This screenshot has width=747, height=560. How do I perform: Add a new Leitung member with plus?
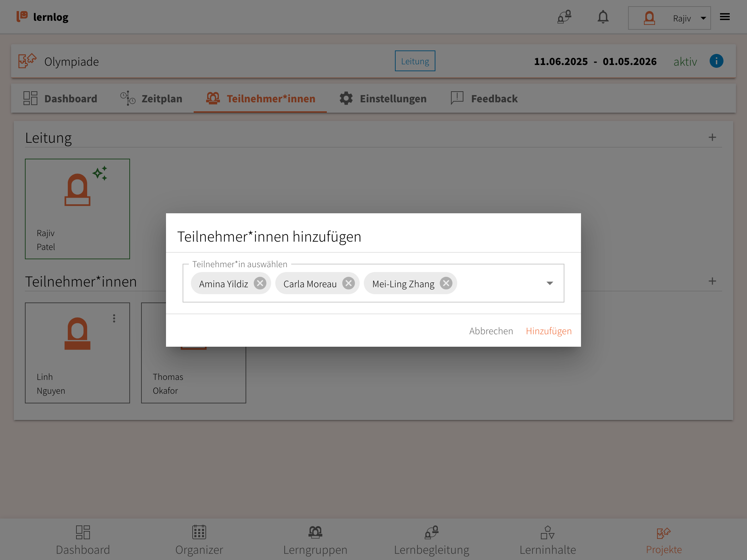pos(712,138)
